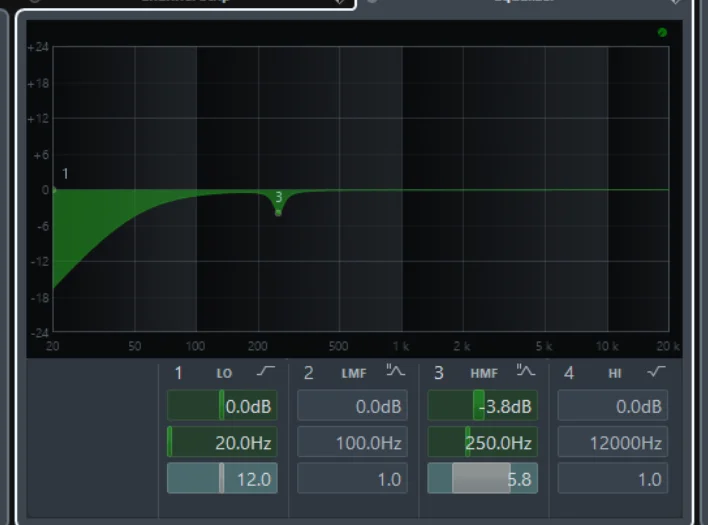Image resolution: width=708 pixels, height=525 pixels.
Task: Select band 2 Q value 1.0
Action: click(x=352, y=478)
